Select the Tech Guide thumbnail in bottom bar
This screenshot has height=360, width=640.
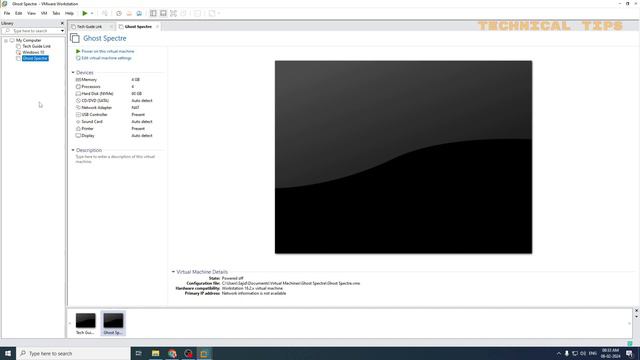point(85,323)
